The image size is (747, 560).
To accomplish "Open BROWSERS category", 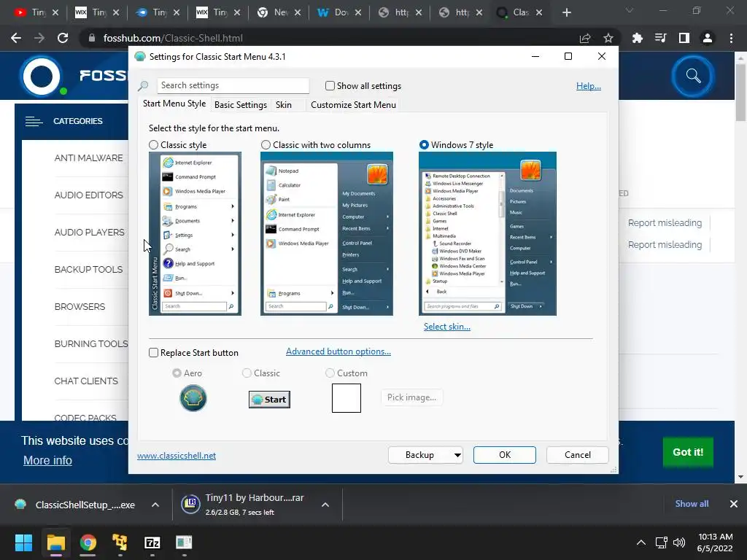I will coord(80,307).
